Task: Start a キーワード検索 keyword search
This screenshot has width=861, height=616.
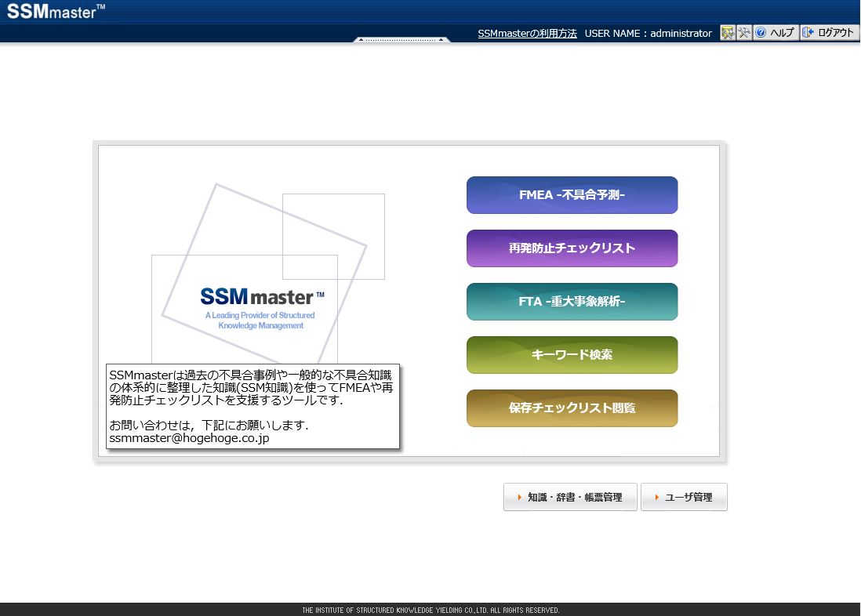Action: [572, 354]
